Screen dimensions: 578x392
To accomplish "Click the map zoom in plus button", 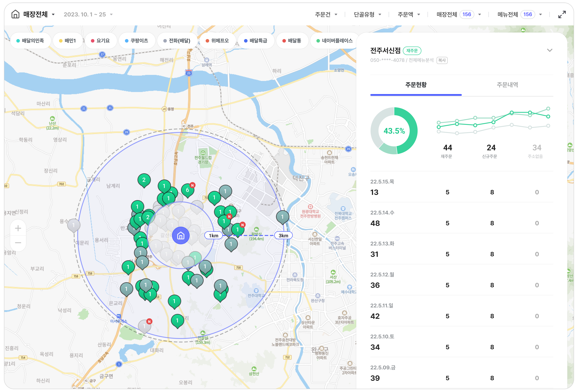I will (18, 228).
